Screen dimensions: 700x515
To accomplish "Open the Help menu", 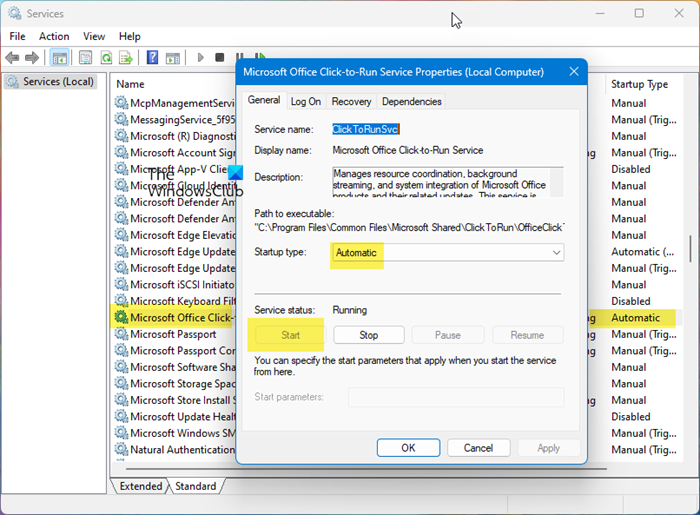I will pos(129,37).
